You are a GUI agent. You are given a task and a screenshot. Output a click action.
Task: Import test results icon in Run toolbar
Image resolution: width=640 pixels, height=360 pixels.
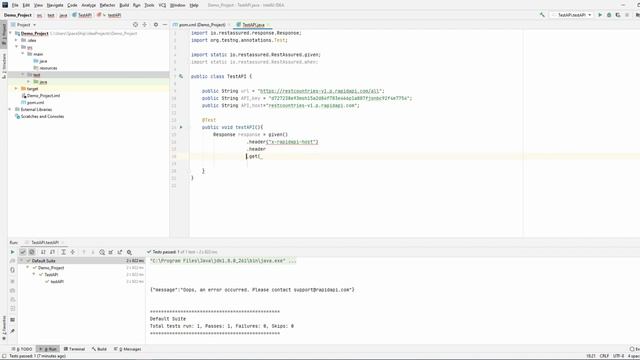pyautogui.click(x=111, y=252)
